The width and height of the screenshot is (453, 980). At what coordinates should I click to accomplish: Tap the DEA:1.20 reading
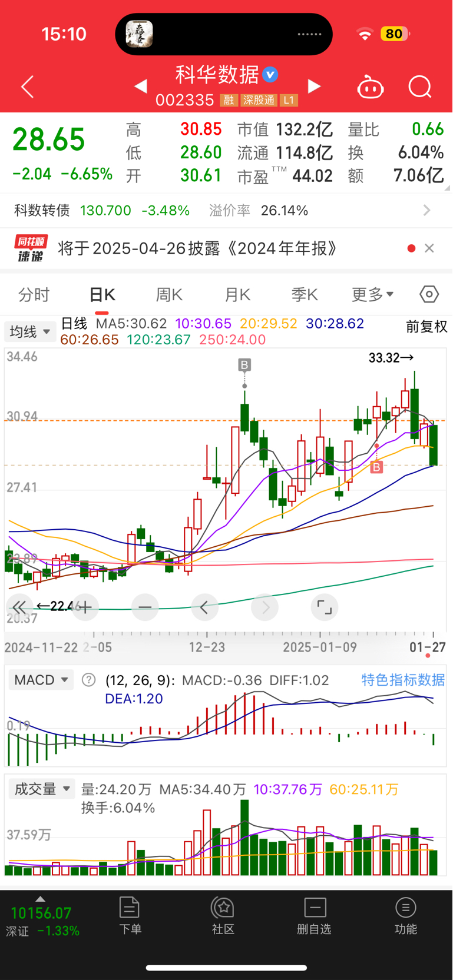pyautogui.click(x=134, y=699)
